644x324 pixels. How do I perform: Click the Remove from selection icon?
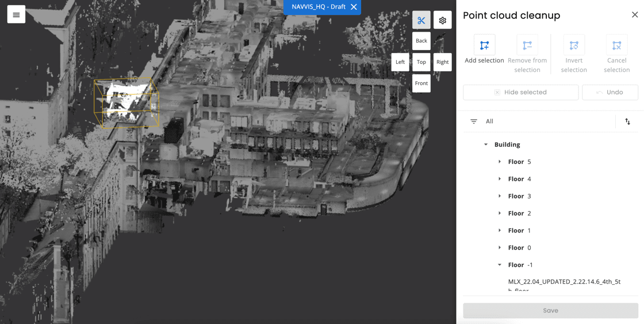point(527,45)
